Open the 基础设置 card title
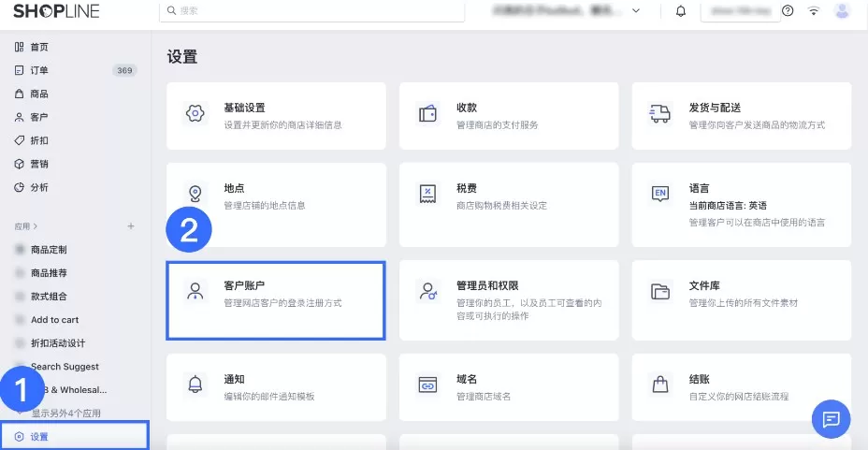This screenshot has height=450, width=868. [x=244, y=108]
